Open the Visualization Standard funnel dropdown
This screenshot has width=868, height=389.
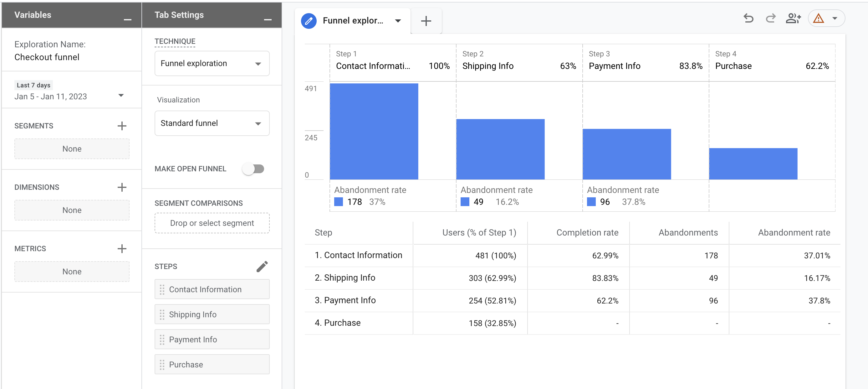click(x=212, y=123)
